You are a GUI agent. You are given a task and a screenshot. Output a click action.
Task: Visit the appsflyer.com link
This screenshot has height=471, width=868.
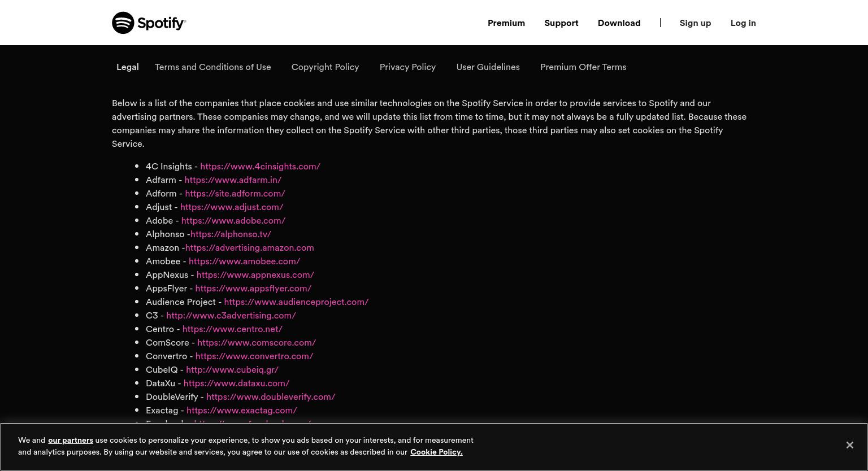pyautogui.click(x=253, y=288)
